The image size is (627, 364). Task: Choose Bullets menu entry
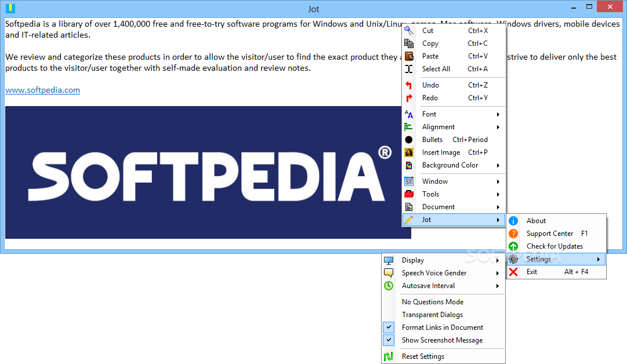pyautogui.click(x=454, y=140)
